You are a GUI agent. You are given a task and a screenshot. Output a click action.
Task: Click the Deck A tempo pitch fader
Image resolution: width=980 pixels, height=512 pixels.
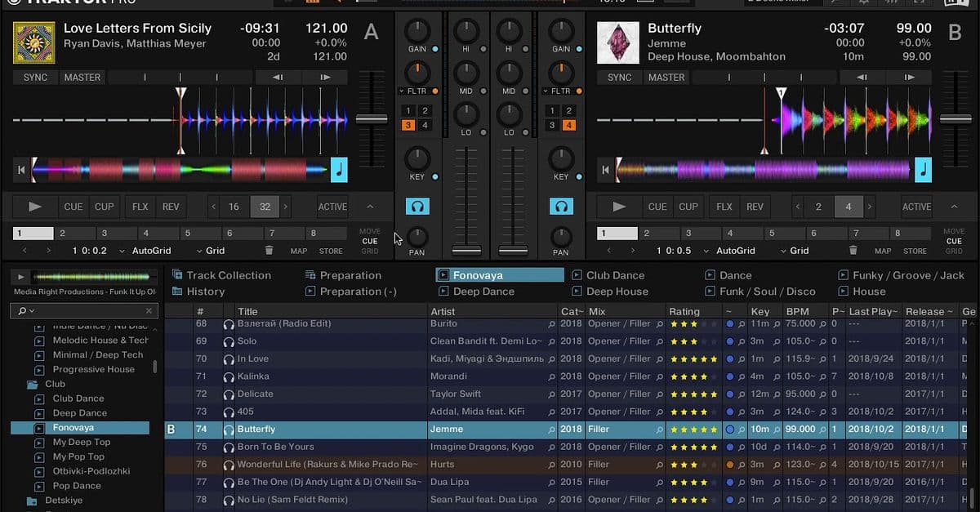372,118
